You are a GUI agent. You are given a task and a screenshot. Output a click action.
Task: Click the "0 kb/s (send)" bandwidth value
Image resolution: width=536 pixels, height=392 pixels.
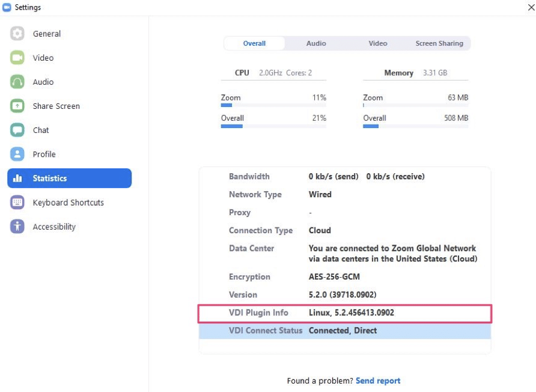[x=333, y=177]
